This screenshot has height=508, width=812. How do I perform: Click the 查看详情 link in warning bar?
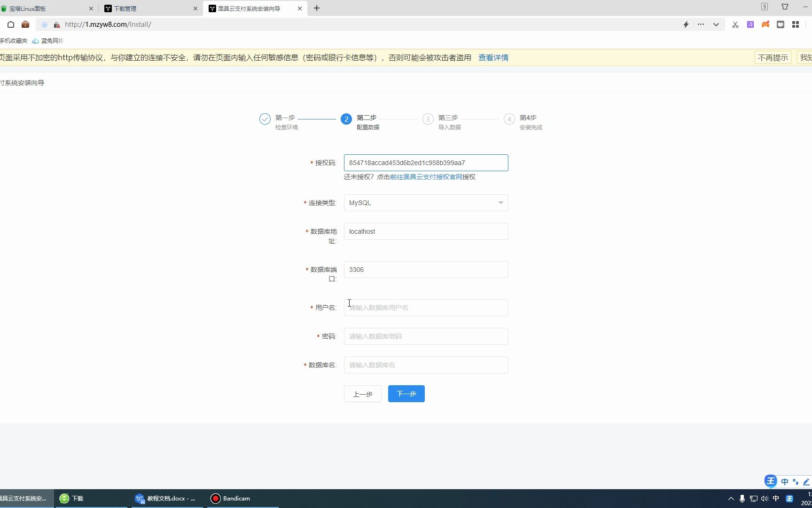493,58
